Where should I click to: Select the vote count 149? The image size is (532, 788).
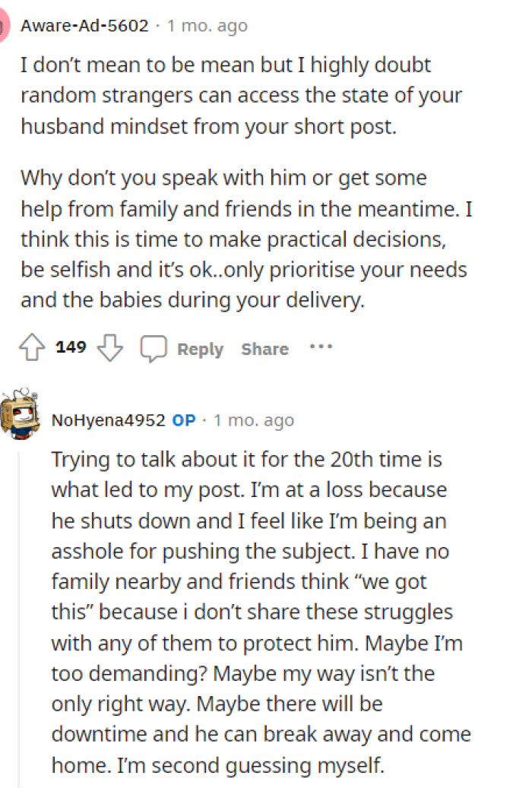click(71, 347)
